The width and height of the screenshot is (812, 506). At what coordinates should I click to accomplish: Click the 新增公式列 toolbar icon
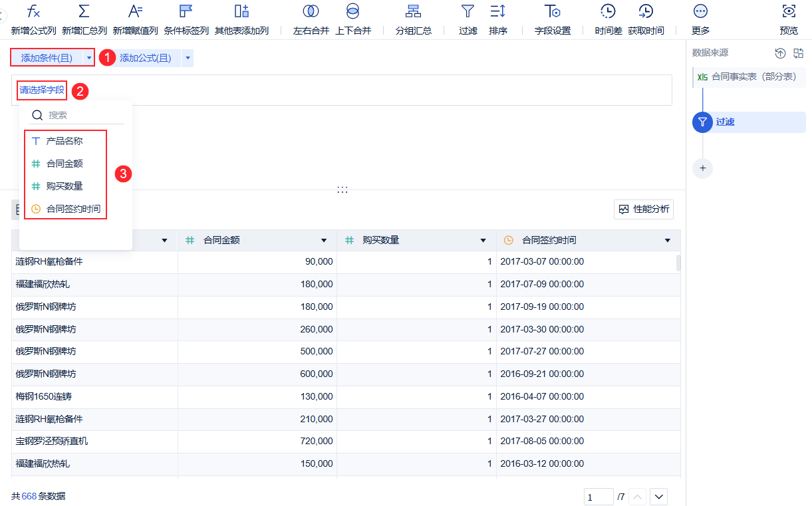(33, 11)
